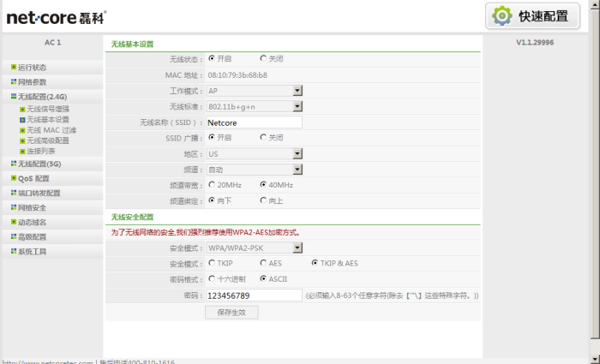This screenshot has width=600, height=364.
Task: Click the icon beside 系统工具
Action: [14, 251]
